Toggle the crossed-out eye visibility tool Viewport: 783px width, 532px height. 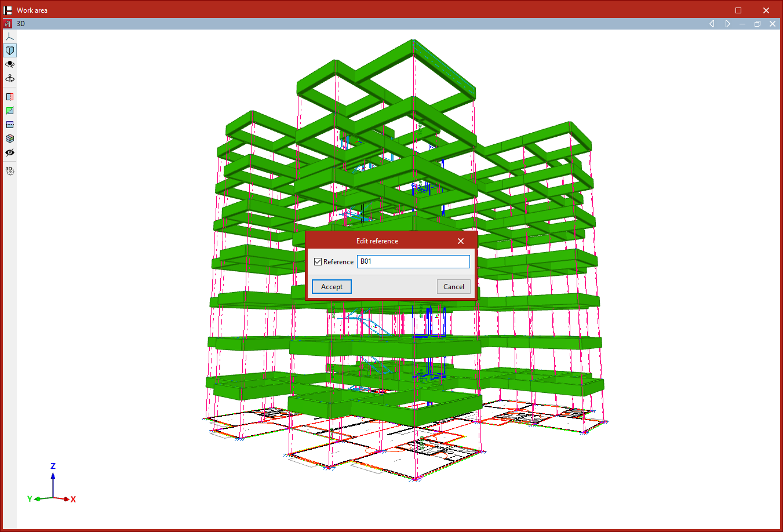click(10, 152)
